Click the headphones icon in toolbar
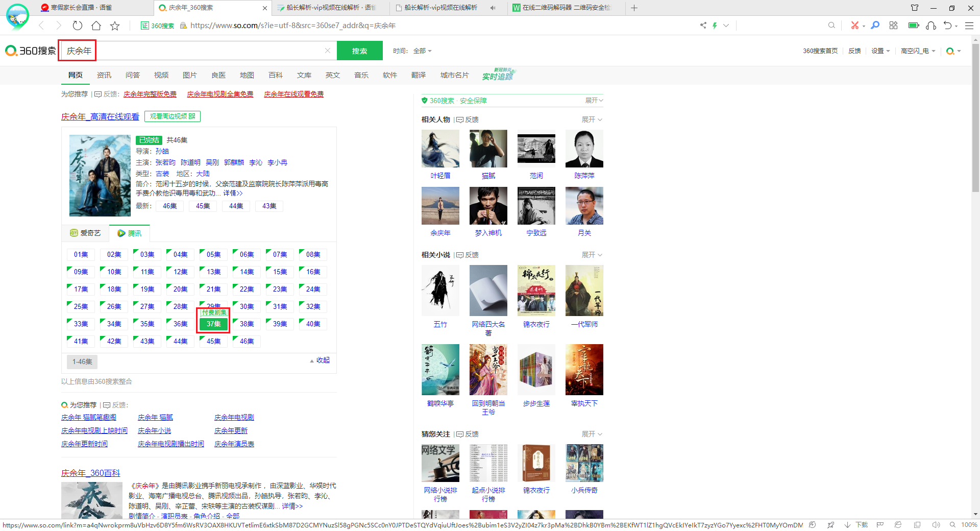This screenshot has width=980, height=531. point(931,25)
